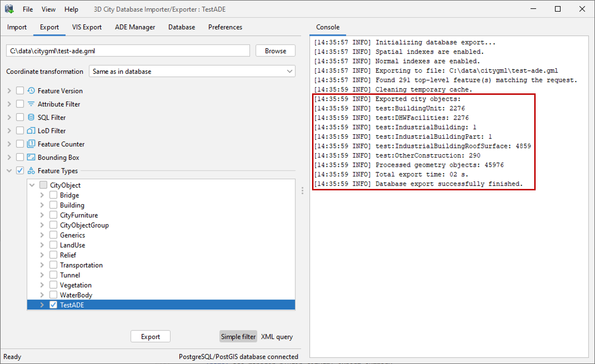Open the File menu
595x364 pixels.
tap(28, 9)
